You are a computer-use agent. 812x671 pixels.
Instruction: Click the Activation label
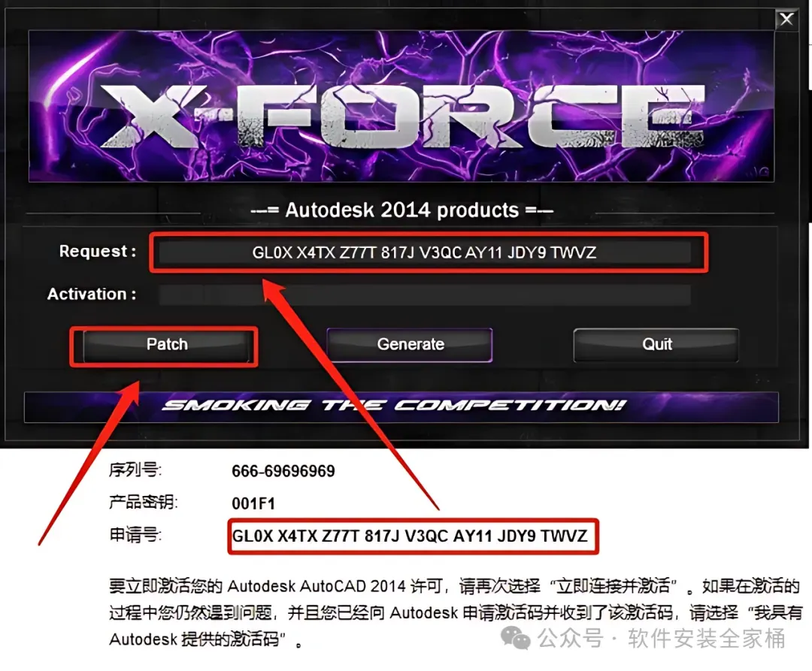pos(92,294)
